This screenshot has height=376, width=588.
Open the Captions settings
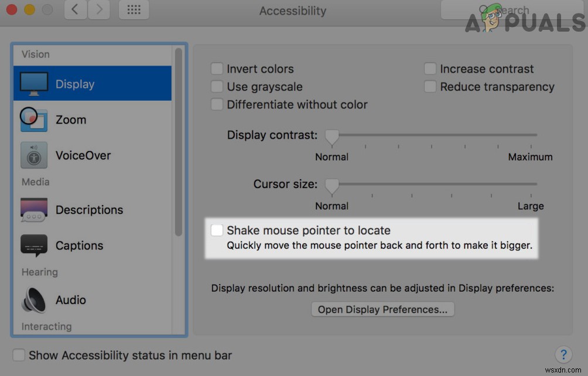click(x=78, y=245)
